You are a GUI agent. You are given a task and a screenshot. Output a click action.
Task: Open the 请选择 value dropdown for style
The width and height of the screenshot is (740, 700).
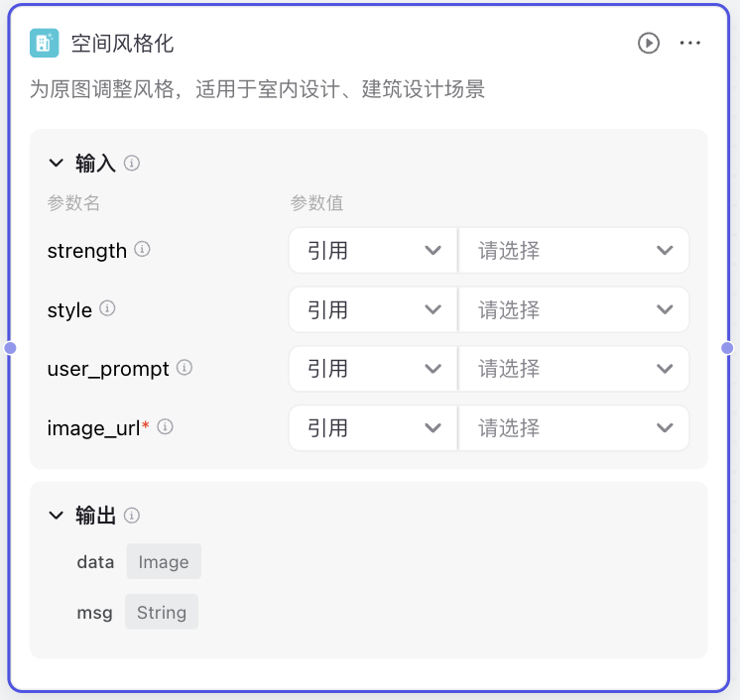coord(574,309)
